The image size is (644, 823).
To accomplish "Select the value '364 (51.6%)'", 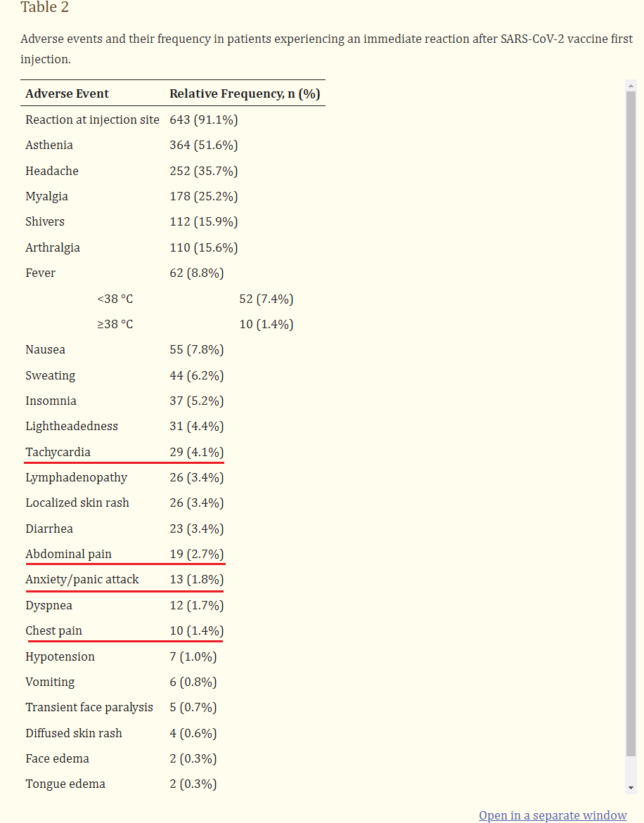I will [x=204, y=145].
